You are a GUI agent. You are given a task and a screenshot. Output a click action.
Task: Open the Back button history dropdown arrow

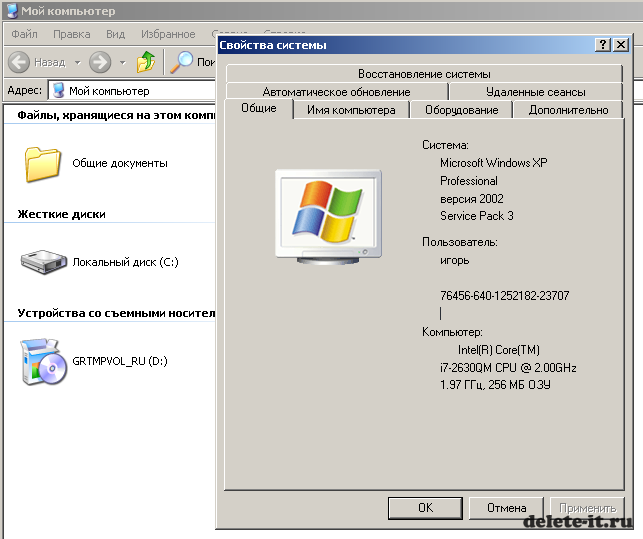78,62
